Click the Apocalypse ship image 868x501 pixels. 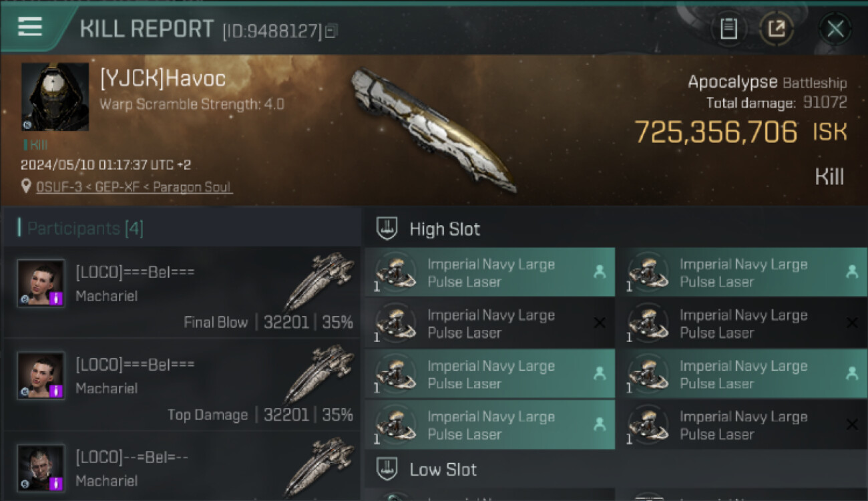point(433,129)
